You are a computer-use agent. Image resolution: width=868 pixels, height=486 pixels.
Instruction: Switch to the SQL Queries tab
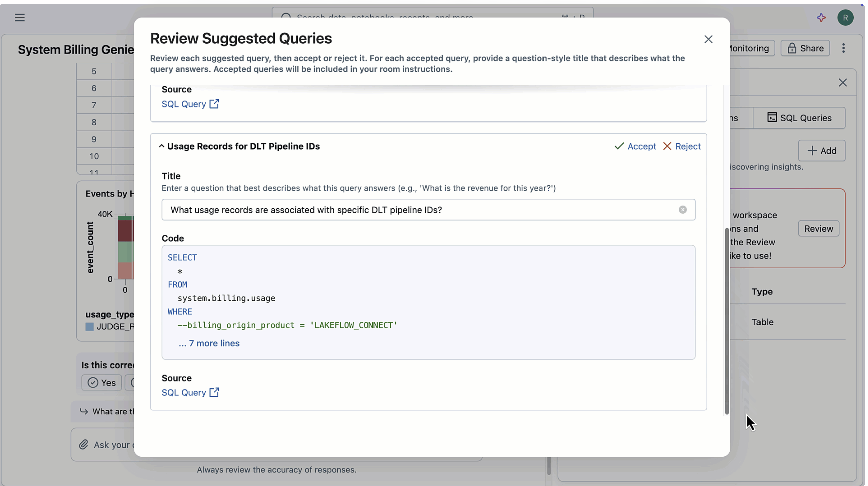(799, 118)
